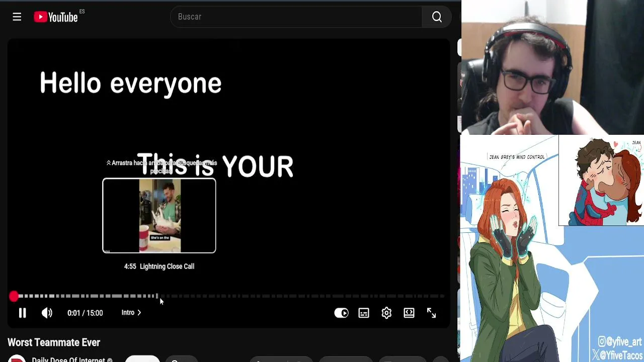Open the YouTube hamburger guide menu
Screen dimensions: 644x362
(17, 17)
